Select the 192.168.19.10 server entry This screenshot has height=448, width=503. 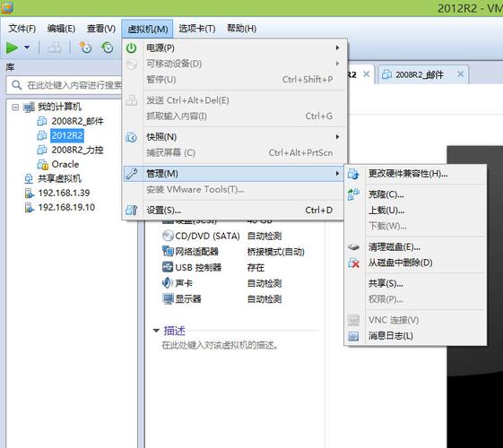pos(66,207)
